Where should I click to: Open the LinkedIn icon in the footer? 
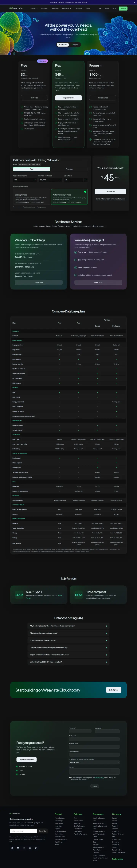[x=36, y=848]
